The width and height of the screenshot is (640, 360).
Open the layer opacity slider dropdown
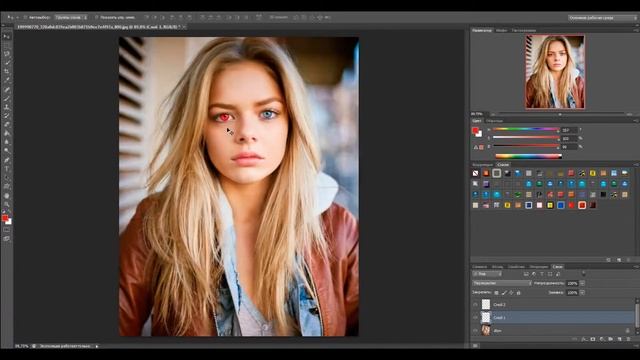[x=582, y=283]
